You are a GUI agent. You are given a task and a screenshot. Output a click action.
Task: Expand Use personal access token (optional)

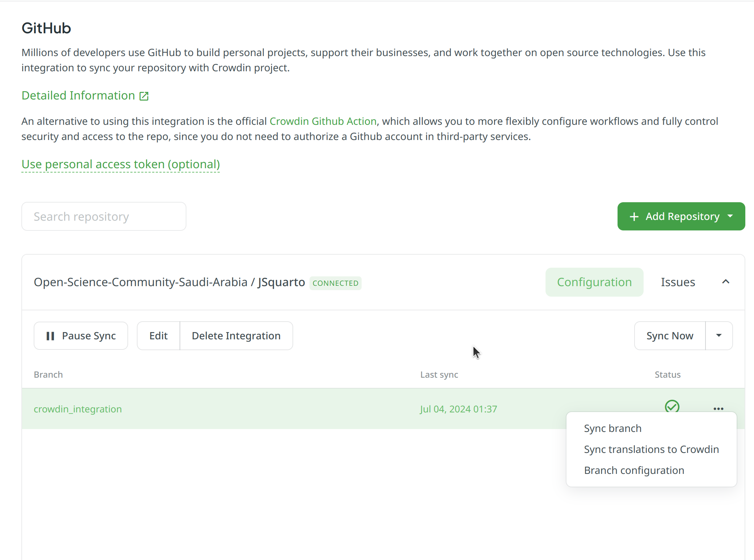pyautogui.click(x=121, y=164)
